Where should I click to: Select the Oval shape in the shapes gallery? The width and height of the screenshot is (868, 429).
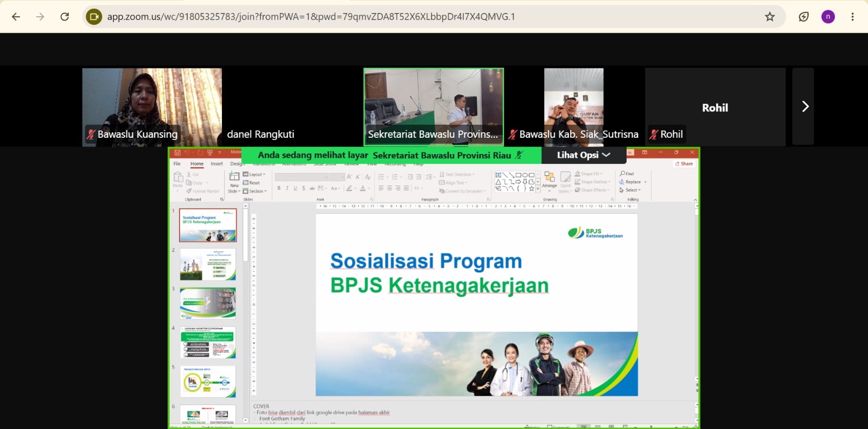pyautogui.click(x=525, y=175)
